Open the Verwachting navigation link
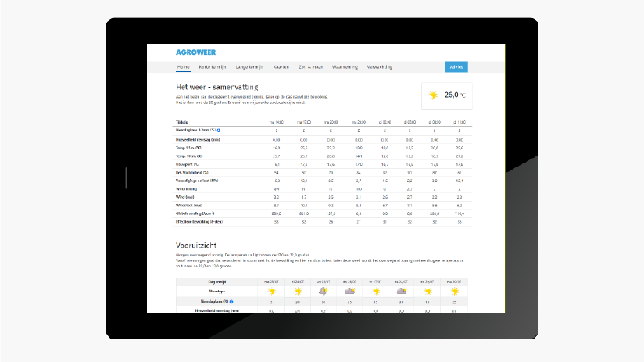 pyautogui.click(x=380, y=67)
